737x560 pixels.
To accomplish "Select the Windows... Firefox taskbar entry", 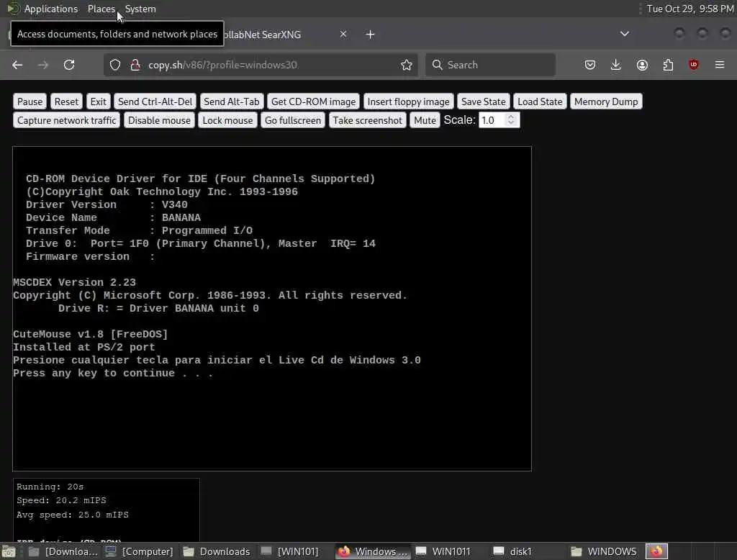I will (374, 551).
